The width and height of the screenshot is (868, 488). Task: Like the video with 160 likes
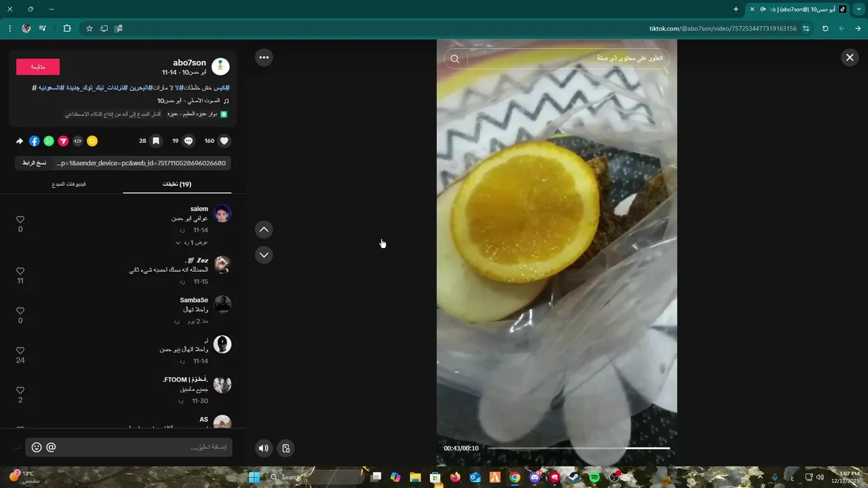pyautogui.click(x=224, y=141)
